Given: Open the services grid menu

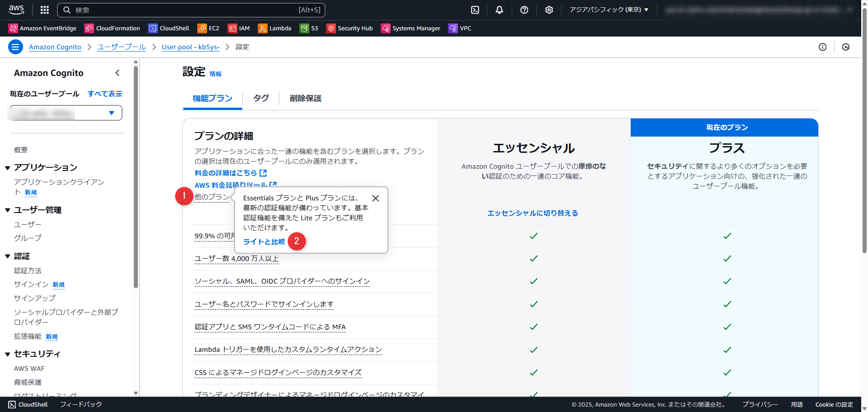Looking at the screenshot, I should coord(44,10).
